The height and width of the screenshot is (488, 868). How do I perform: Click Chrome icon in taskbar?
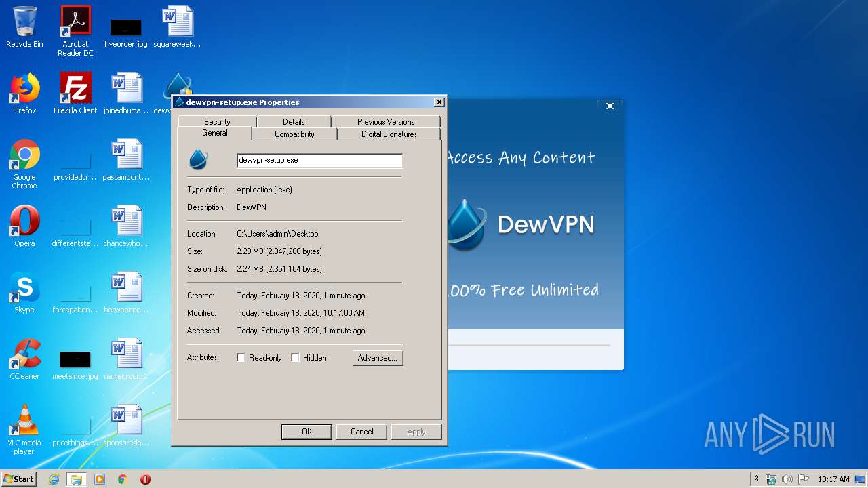[123, 479]
